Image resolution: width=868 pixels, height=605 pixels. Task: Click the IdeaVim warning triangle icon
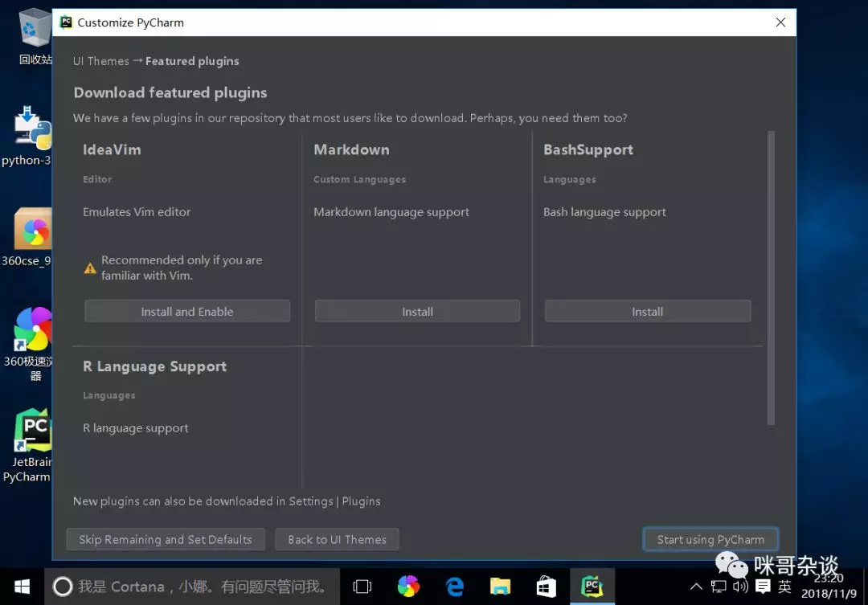90,268
